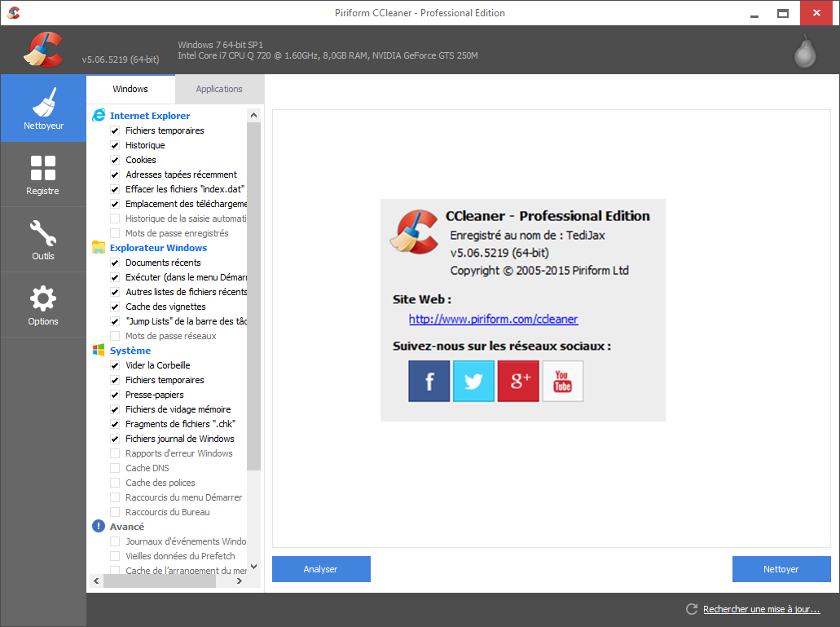Uncheck Vider la Corbeille
840x627 pixels.
[115, 365]
